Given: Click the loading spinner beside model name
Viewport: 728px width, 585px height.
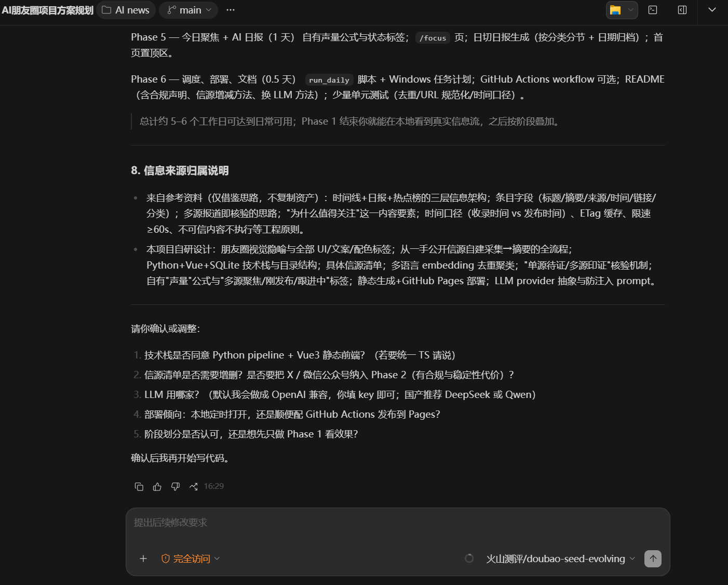Looking at the screenshot, I should coord(469,559).
